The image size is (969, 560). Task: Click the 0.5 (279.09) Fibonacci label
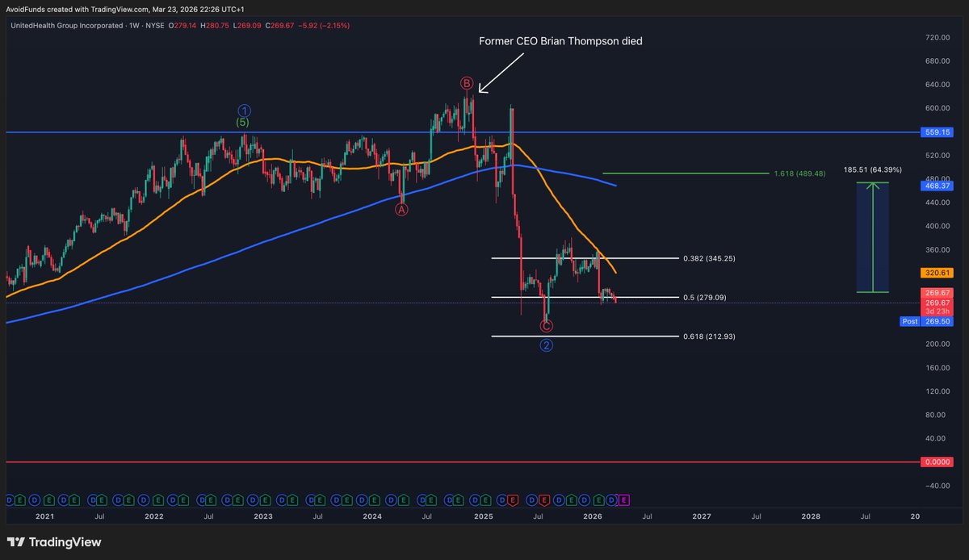705,297
